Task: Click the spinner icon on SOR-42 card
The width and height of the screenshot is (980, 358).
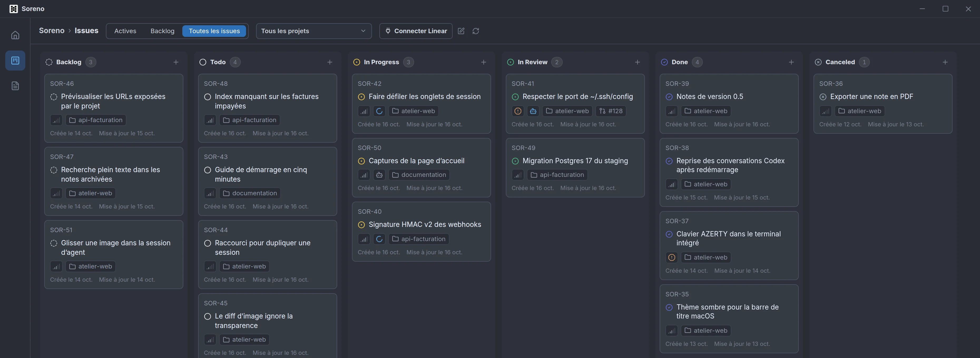Action: [x=379, y=111]
